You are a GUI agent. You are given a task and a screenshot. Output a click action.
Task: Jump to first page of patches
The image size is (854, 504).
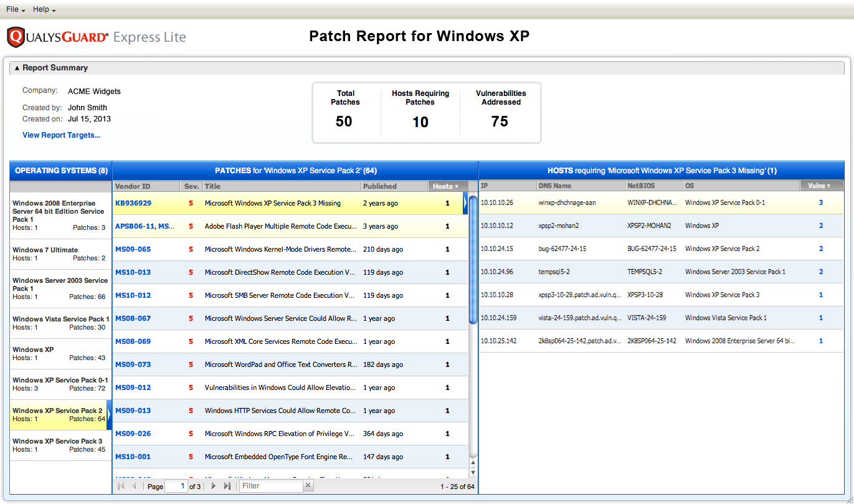click(x=121, y=486)
